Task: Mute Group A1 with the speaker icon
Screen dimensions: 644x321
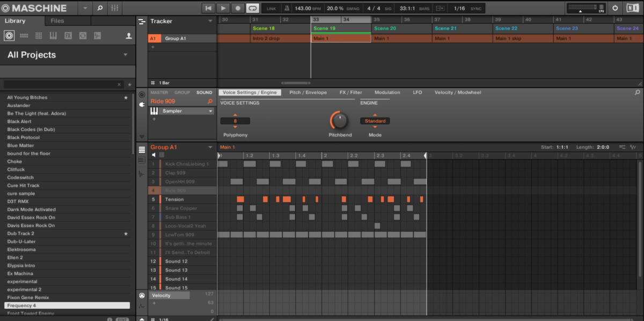Action: tap(153, 155)
